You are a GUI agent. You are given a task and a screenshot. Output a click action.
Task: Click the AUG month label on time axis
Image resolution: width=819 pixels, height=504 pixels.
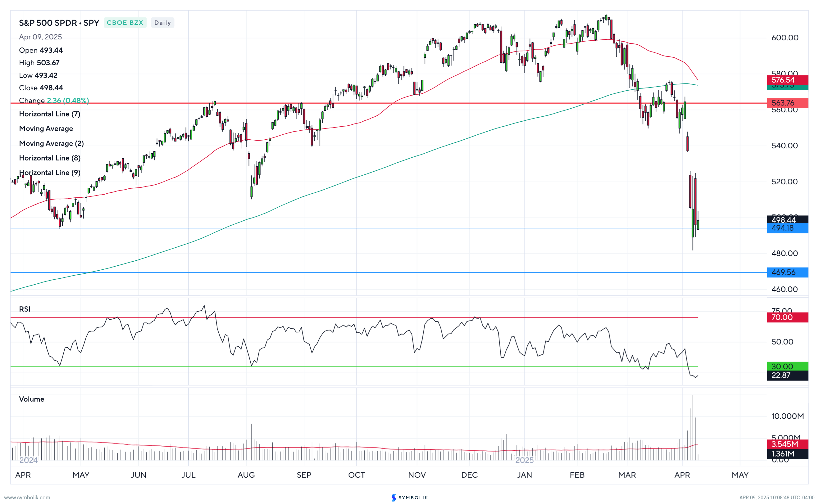(x=246, y=475)
